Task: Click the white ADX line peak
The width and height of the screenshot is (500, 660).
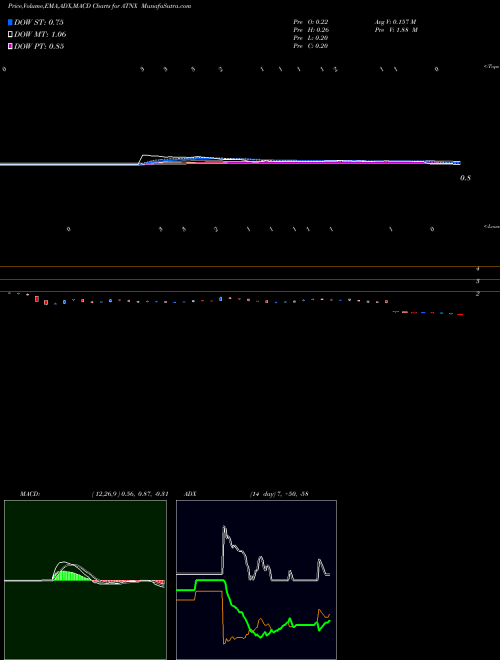Action: pos(224,527)
